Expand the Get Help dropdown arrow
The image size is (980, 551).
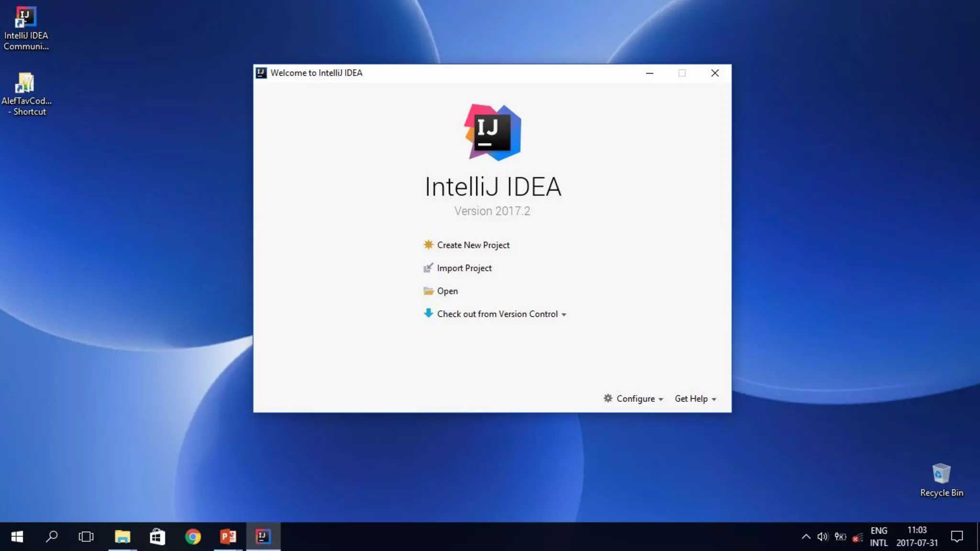[714, 399]
